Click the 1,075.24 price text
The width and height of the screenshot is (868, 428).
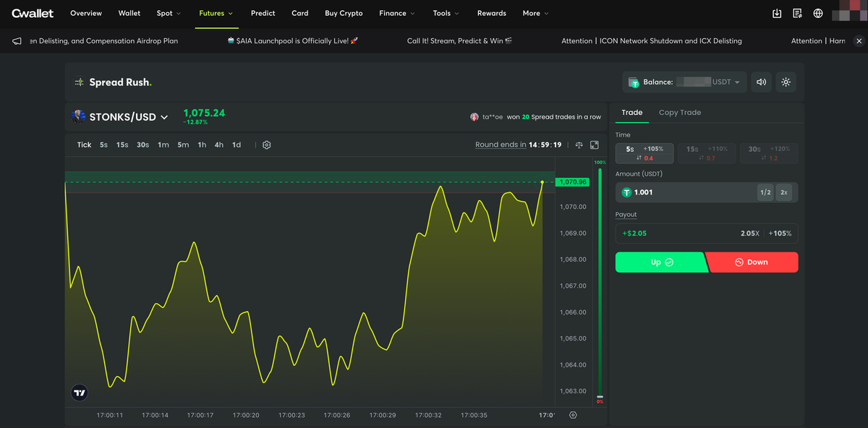[x=204, y=113]
